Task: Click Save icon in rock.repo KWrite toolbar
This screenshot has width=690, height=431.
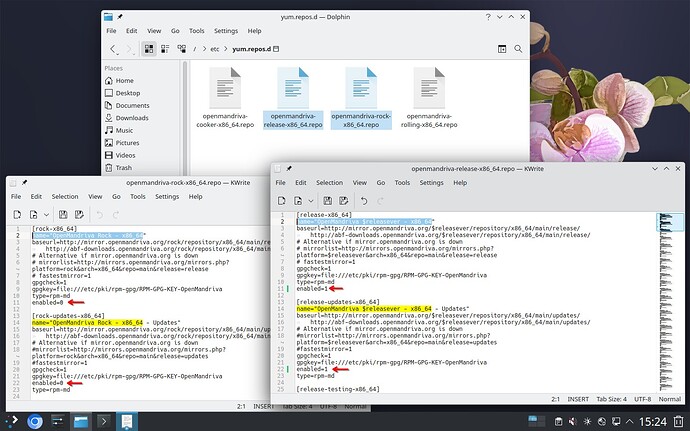Action: 63,214
